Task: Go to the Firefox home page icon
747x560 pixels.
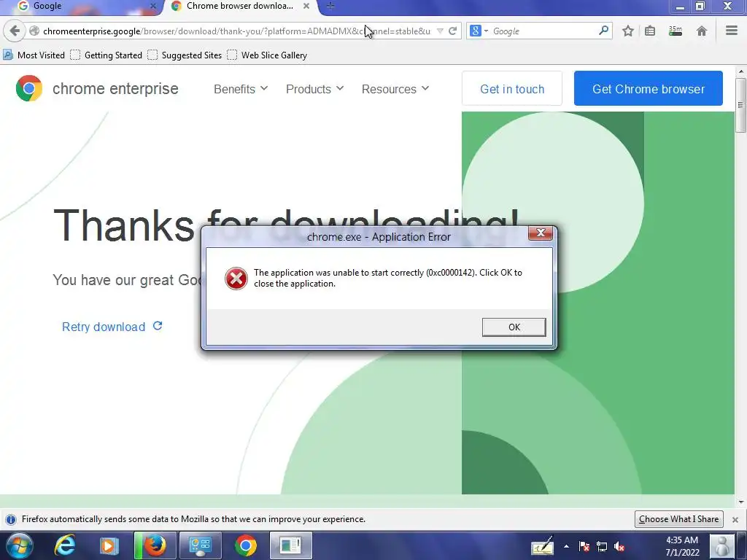Action: pos(701,31)
